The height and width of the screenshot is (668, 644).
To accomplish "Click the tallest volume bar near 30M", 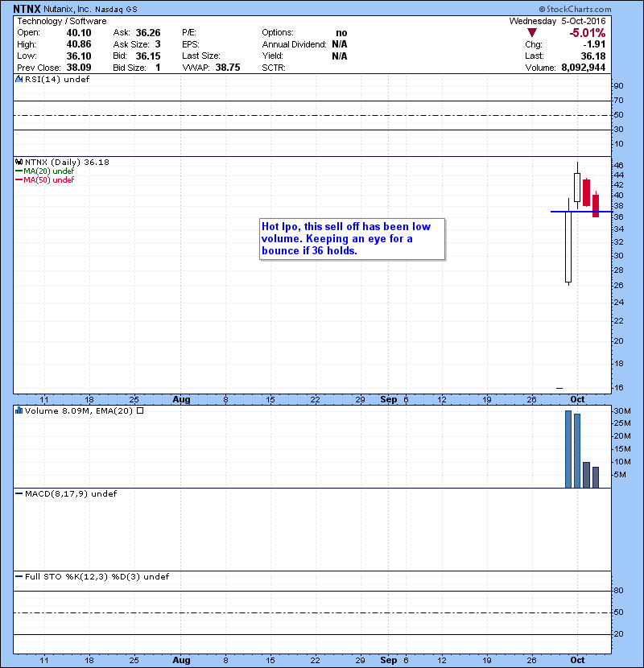I will (568, 449).
